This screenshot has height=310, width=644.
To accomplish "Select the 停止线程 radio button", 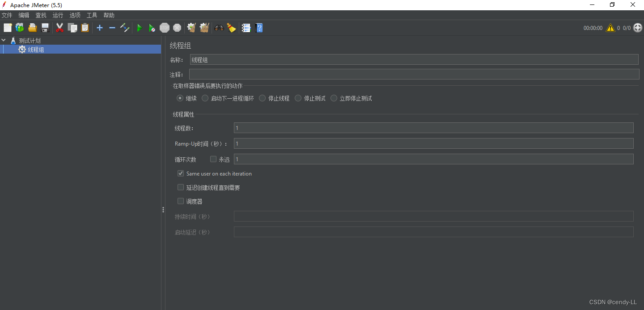I will 262,98.
